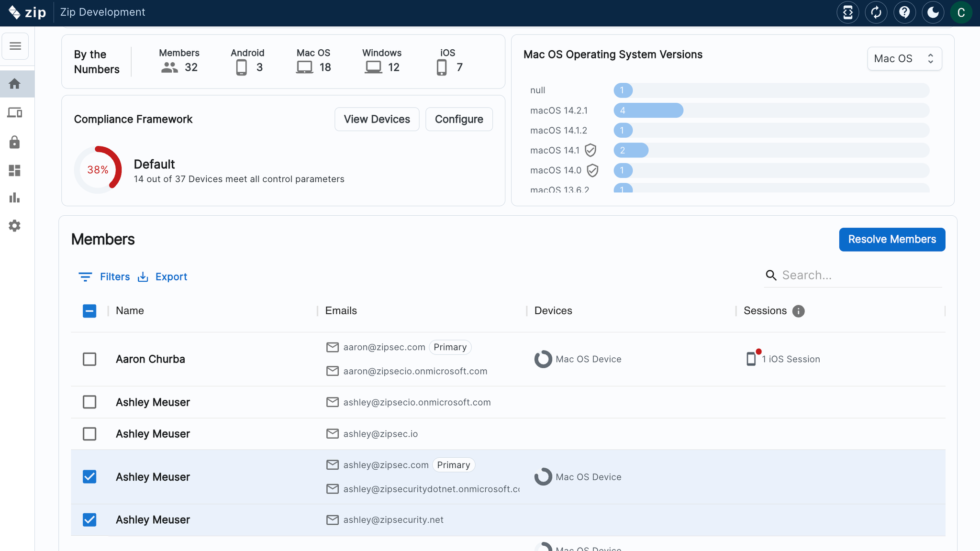Click the Resolve Members button
This screenshot has width=980, height=551.
pyautogui.click(x=891, y=239)
